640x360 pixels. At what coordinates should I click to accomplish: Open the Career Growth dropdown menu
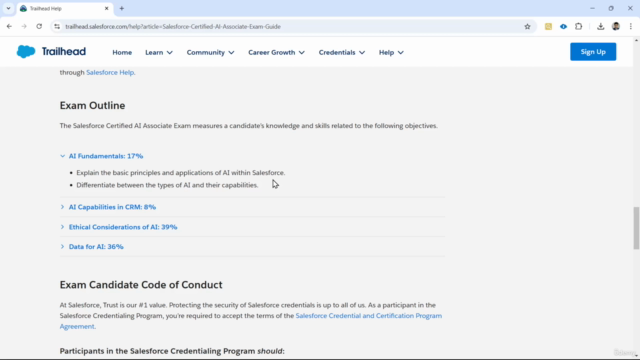point(276,52)
